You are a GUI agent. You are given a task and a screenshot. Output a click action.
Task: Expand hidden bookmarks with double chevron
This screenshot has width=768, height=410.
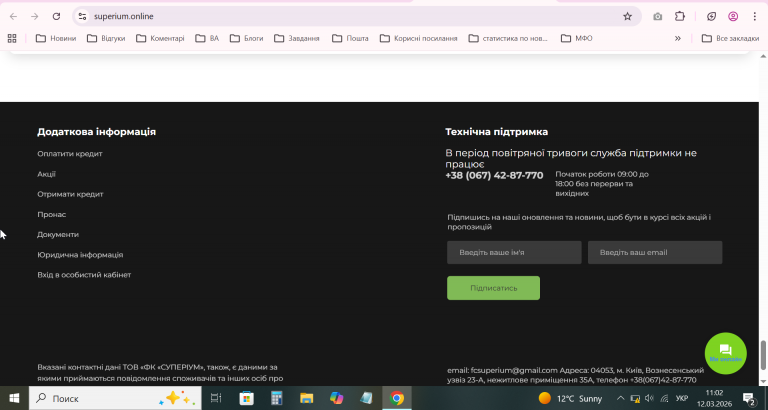[678, 38]
